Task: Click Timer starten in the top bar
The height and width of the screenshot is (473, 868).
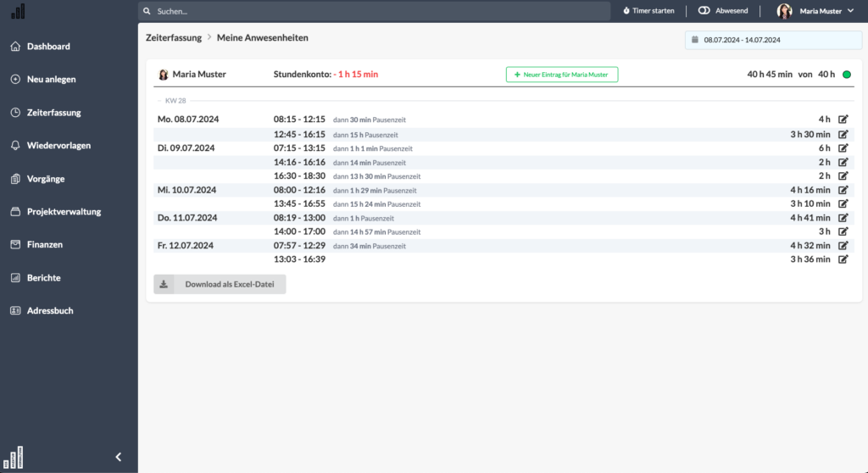Action: coord(648,10)
